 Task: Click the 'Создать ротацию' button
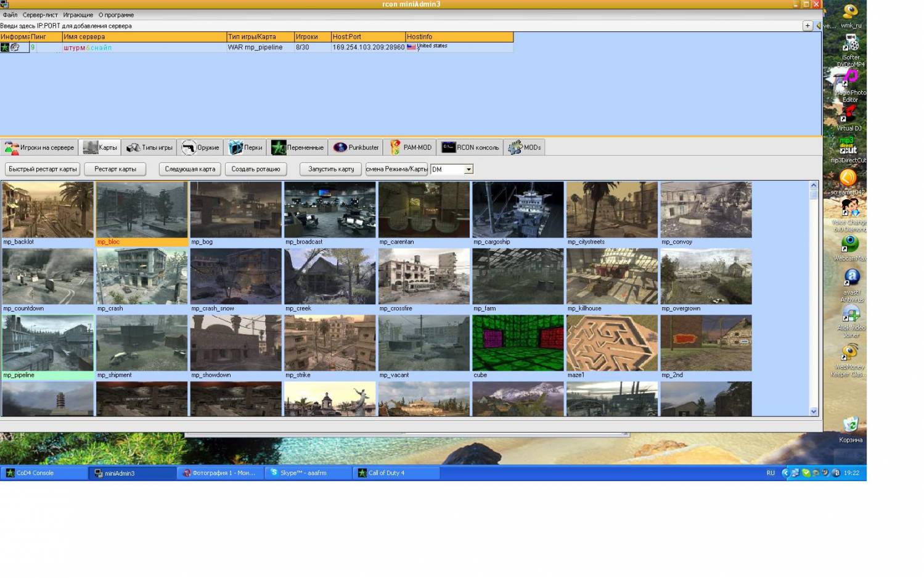click(256, 169)
